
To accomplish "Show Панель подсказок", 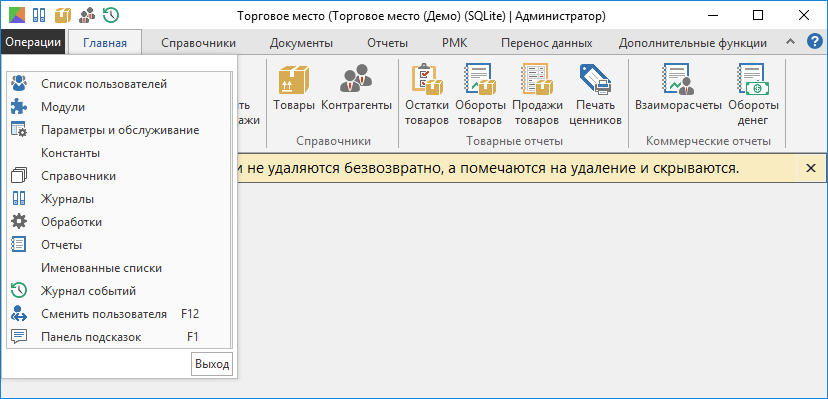I will tap(119, 337).
